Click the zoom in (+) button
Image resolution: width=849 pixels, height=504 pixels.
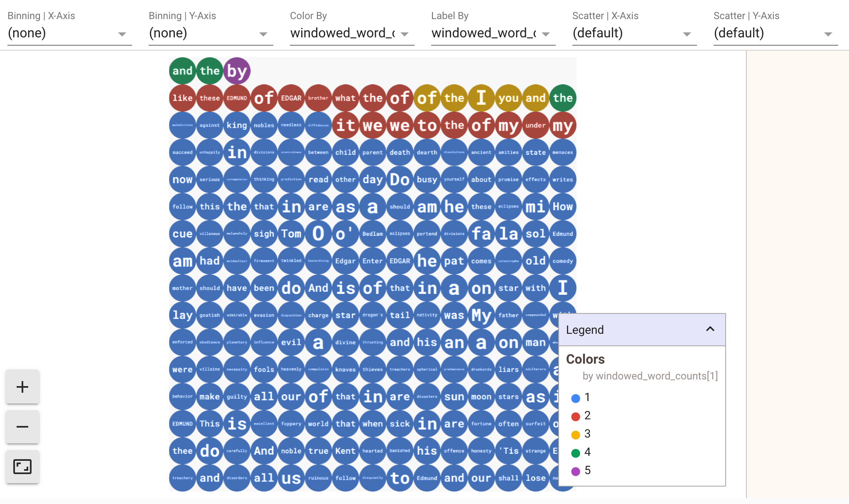pyautogui.click(x=23, y=387)
